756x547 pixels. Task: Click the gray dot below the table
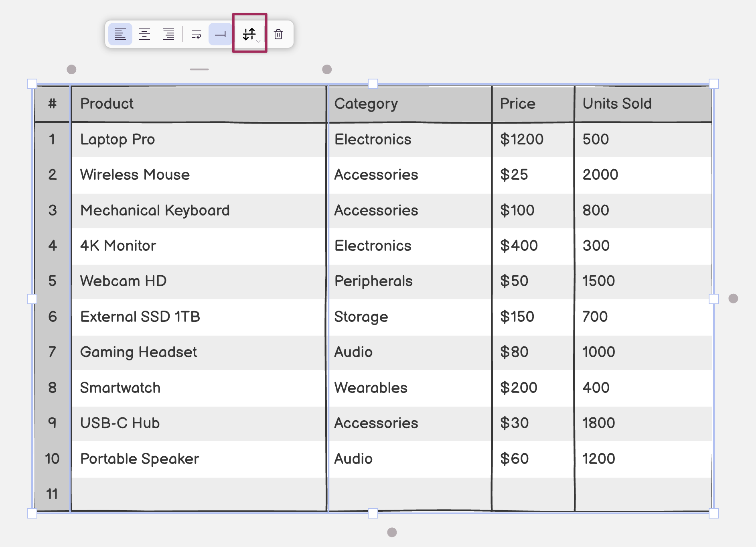(392, 532)
